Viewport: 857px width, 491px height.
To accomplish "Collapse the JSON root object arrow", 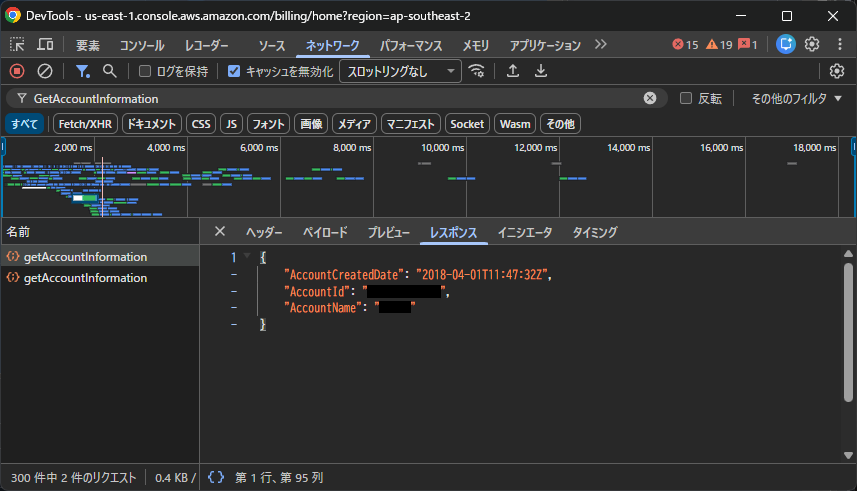I will [x=247, y=256].
